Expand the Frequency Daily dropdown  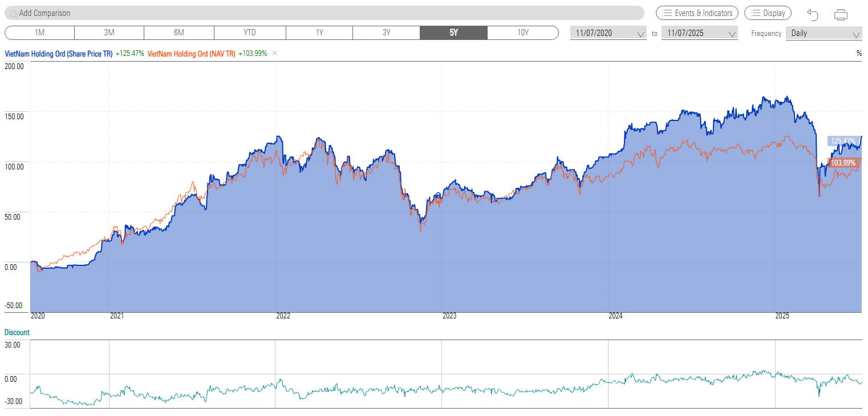click(x=824, y=33)
